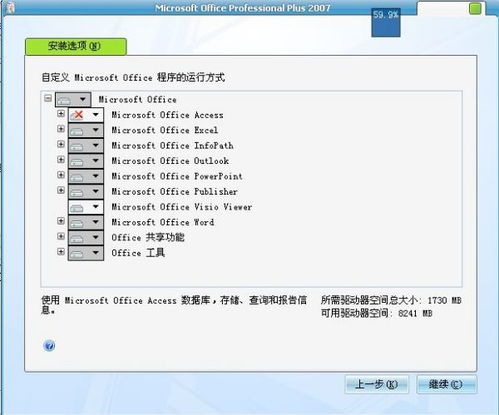This screenshot has height=415, width=499.
Task: Select Microsoft Office Outlook label
Action: [x=170, y=161]
